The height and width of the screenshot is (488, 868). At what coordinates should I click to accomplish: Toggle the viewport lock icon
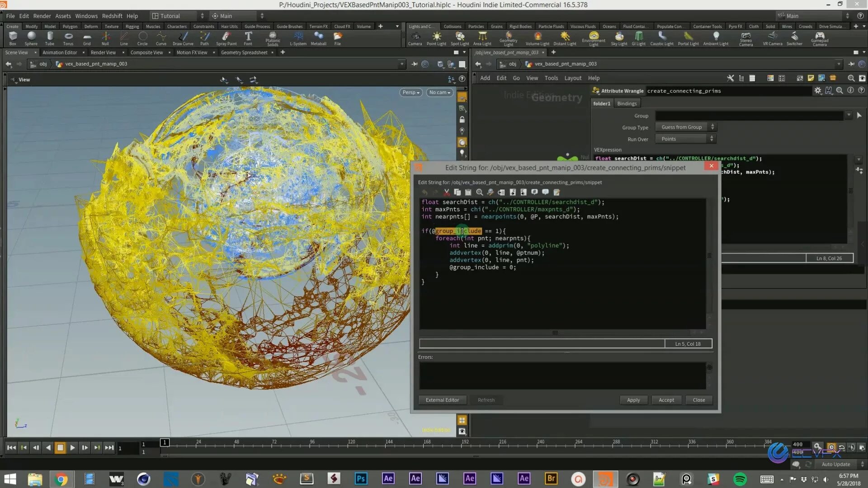point(462,120)
